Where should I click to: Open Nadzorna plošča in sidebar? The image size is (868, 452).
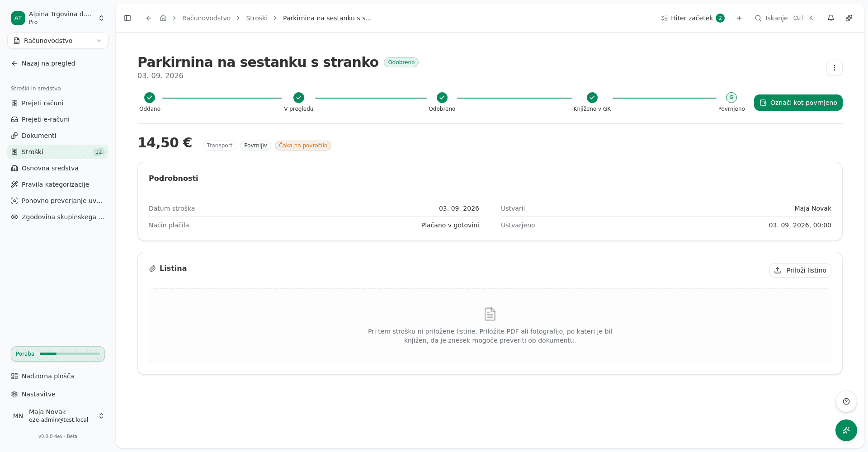pos(58,376)
